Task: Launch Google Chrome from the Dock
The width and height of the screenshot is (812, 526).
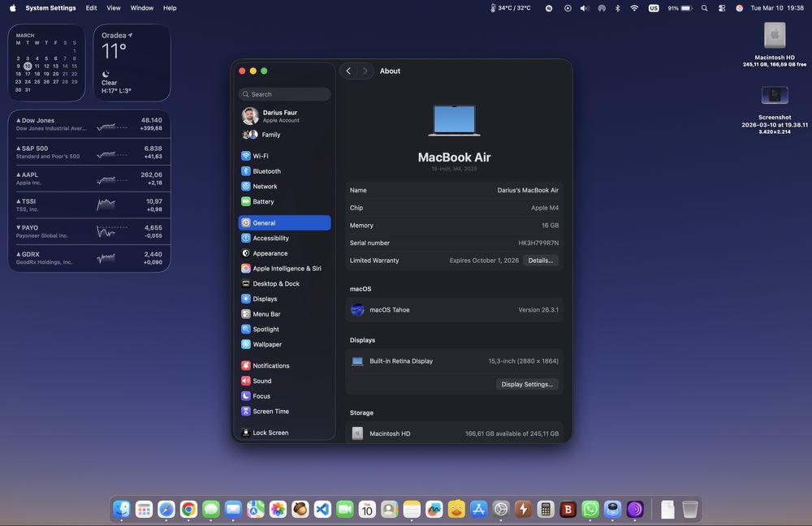Action: click(188, 510)
